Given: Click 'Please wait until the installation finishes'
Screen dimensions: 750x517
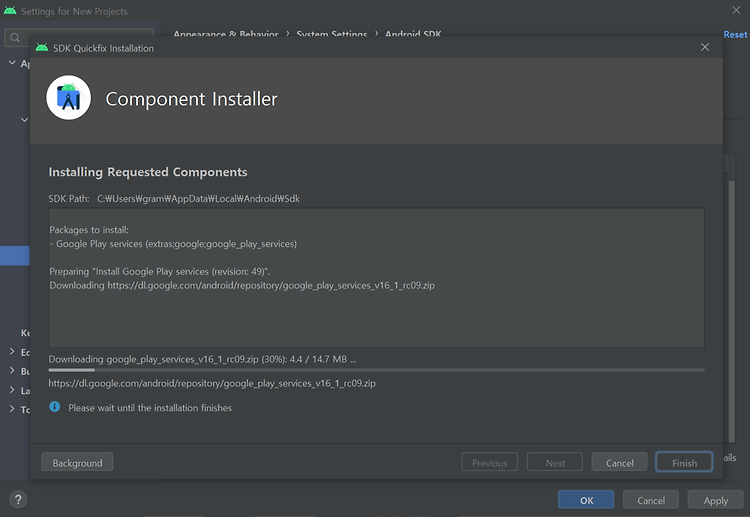Looking at the screenshot, I should coord(150,407).
